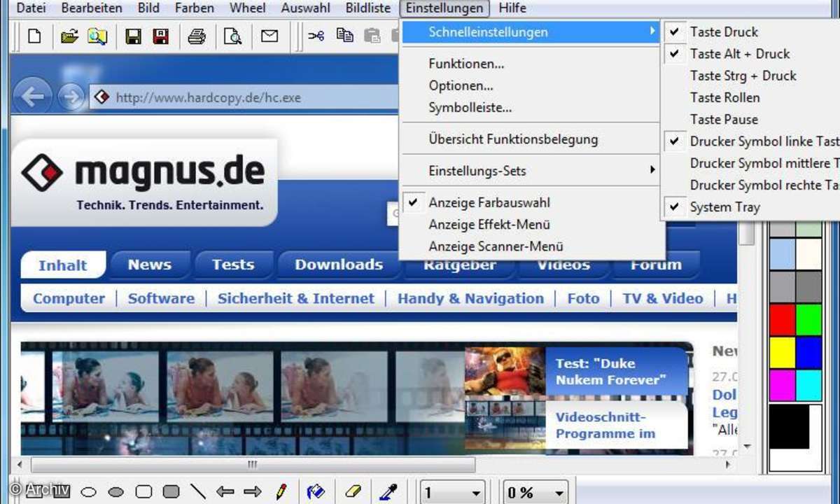Click the New document icon
Image resolution: width=840 pixels, height=504 pixels.
pyautogui.click(x=34, y=36)
